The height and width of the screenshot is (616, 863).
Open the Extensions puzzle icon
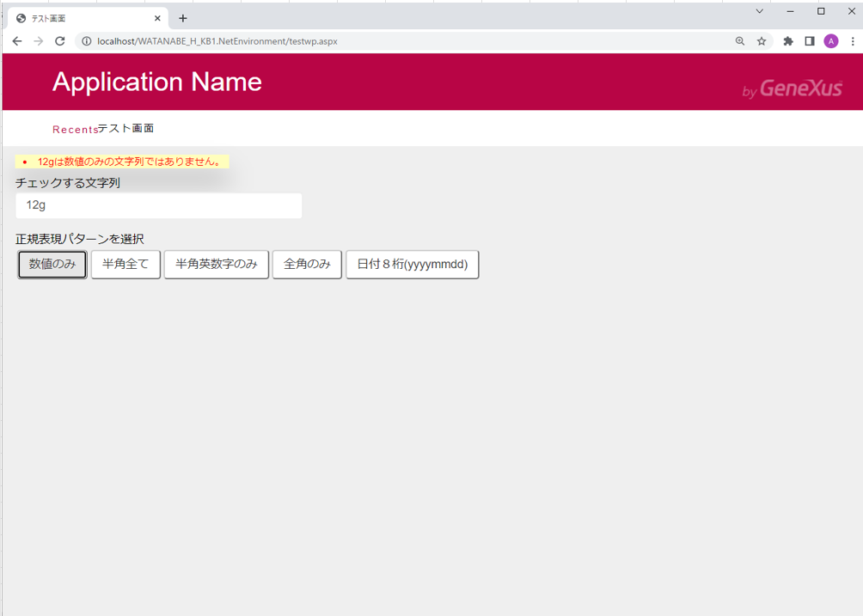788,41
